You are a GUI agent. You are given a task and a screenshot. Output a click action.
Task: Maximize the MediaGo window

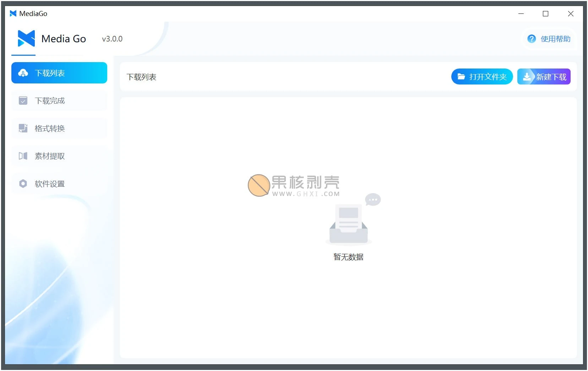[545, 13]
